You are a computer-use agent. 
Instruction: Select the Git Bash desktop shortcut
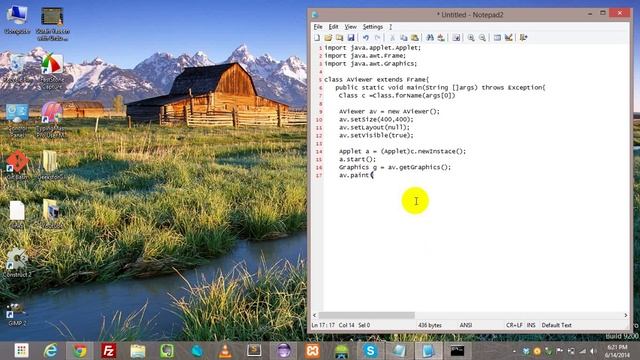click(x=17, y=166)
